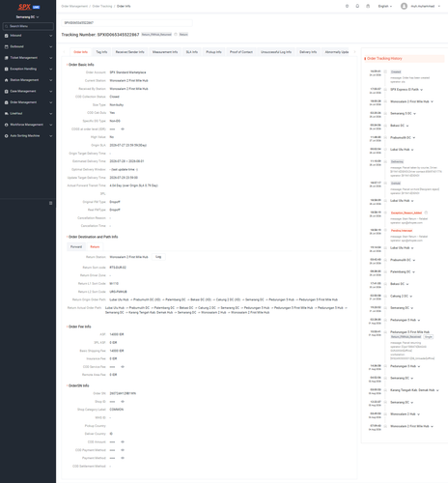Open the Order Tracking breadcrumb link
448x483 pixels.
(x=102, y=6)
